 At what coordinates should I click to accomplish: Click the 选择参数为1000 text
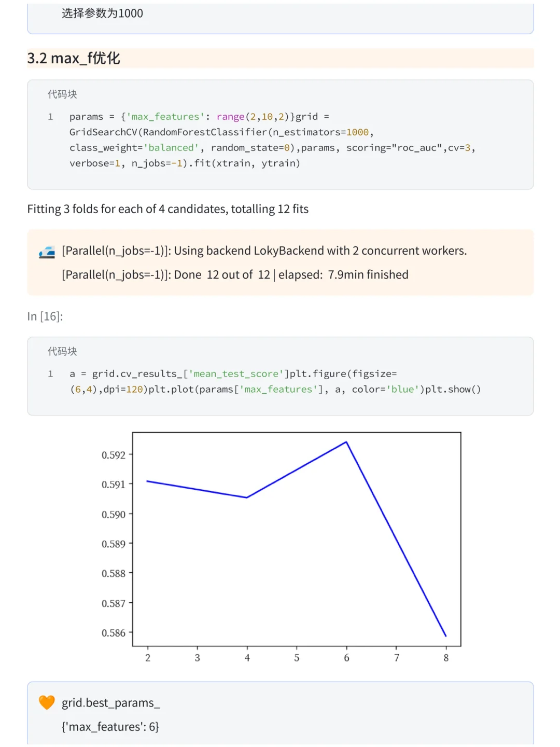102,13
